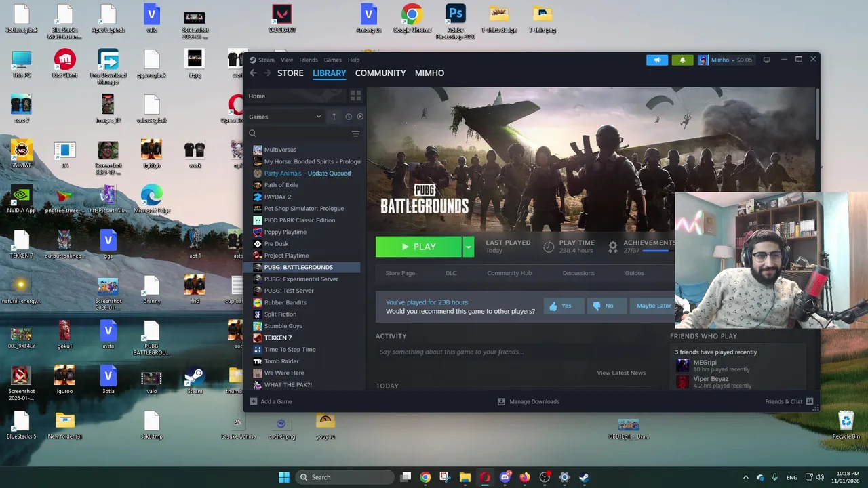Expand the Play button options arrow
The image size is (868, 488).
click(468, 247)
